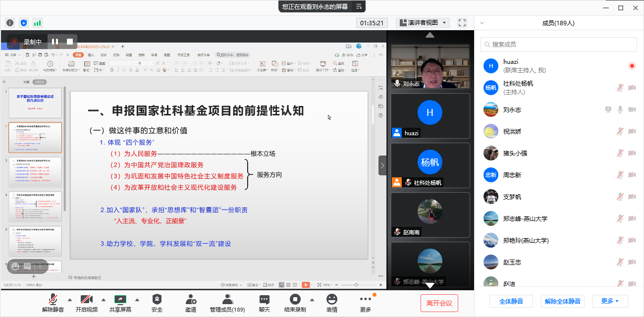Invite participants to the meeting
644x317 pixels.
191,303
